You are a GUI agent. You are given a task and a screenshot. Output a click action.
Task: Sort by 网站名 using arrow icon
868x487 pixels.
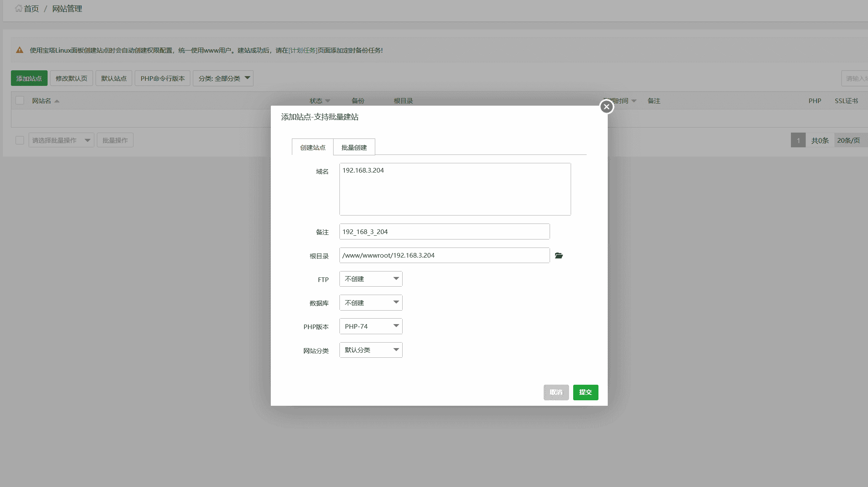(x=57, y=101)
